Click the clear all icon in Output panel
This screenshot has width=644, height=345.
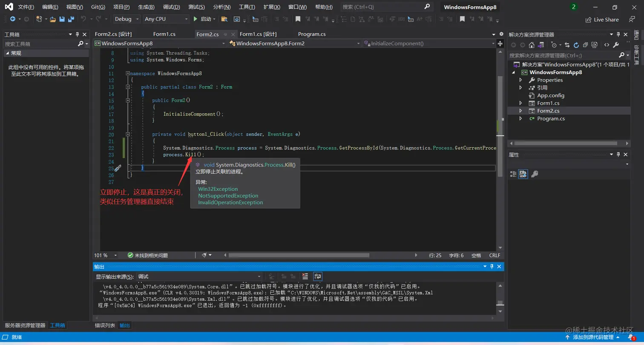305,276
